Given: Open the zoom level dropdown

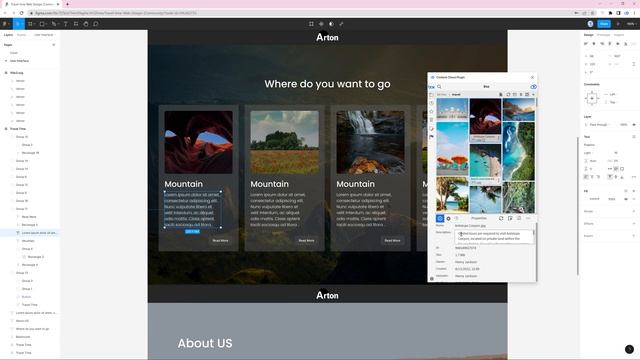Looking at the screenshot, I should (631, 24).
